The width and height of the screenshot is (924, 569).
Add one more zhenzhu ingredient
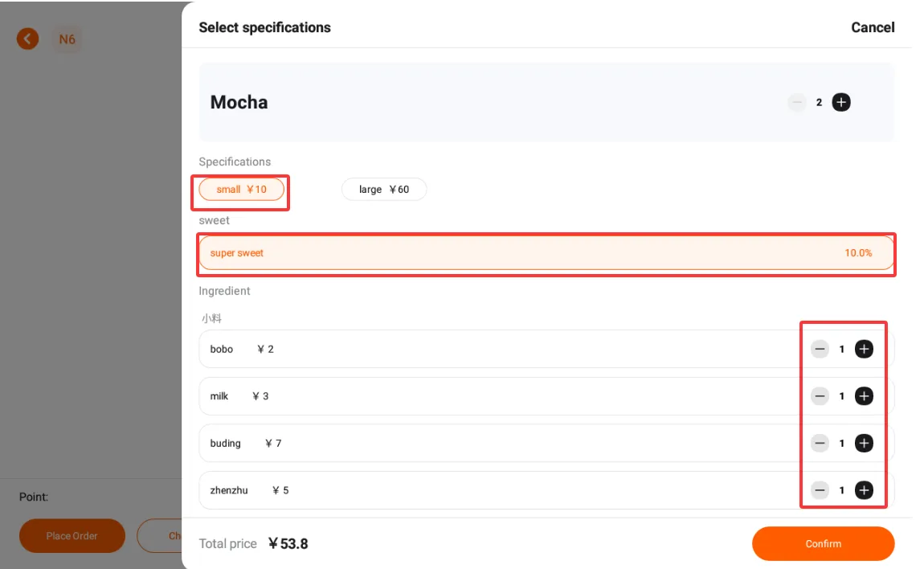(864, 490)
